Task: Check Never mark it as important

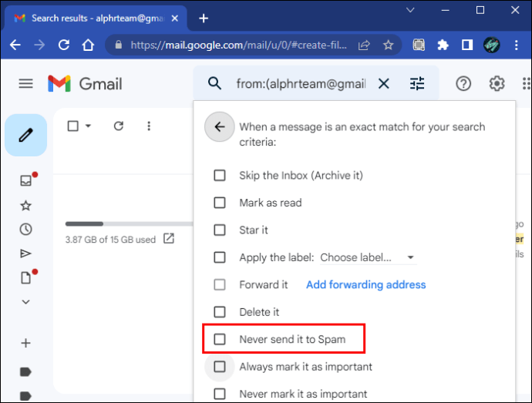Action: (220, 394)
